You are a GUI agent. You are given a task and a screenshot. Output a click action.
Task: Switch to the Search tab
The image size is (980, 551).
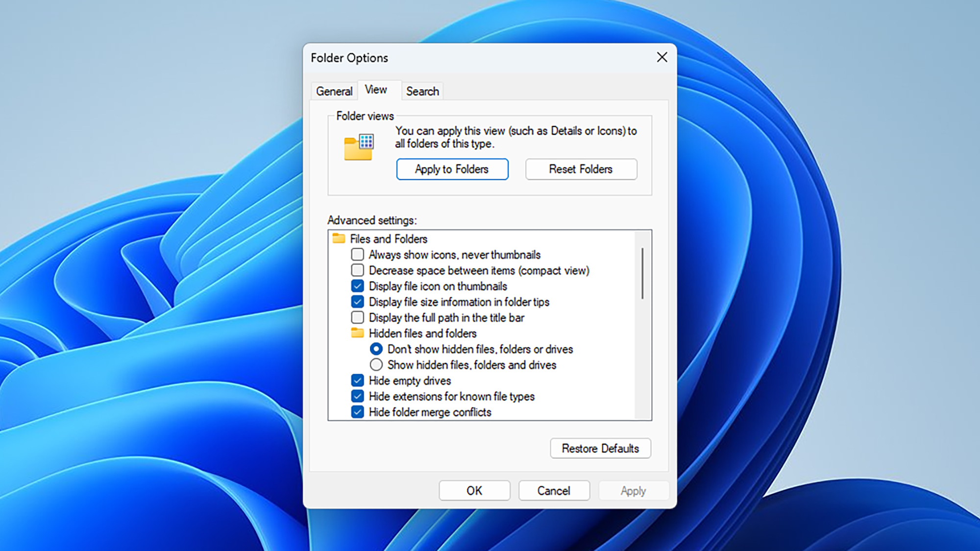421,91
